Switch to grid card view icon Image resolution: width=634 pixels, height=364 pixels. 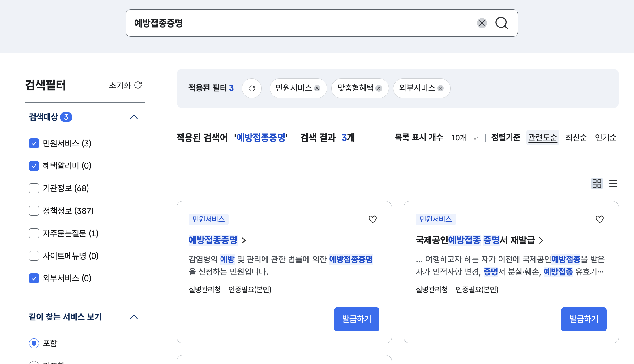(x=597, y=184)
